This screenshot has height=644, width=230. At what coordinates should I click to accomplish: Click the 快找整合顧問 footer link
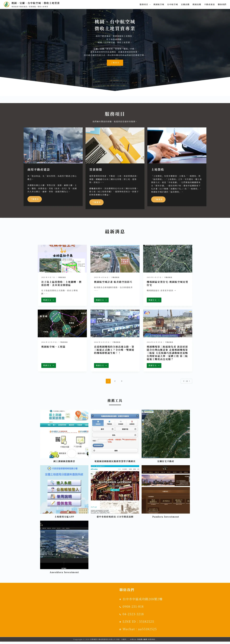(x=142, y=639)
